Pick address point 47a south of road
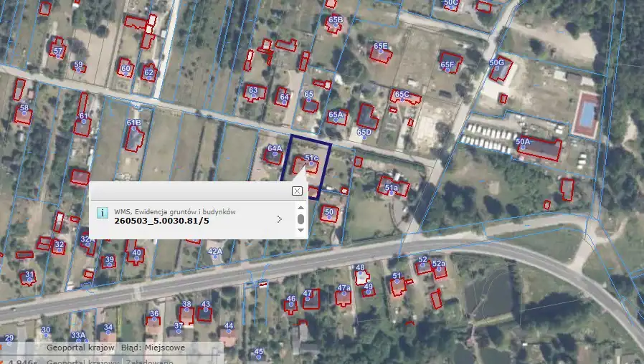Screen dimensions: 644x364 (344, 294)
